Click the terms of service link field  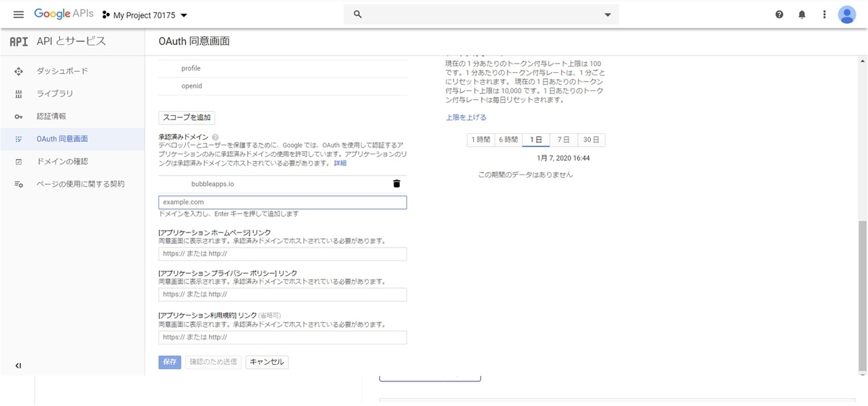click(283, 337)
